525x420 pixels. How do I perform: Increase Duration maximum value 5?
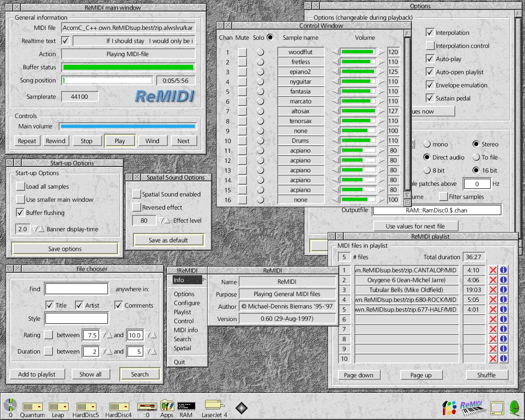click(154, 352)
